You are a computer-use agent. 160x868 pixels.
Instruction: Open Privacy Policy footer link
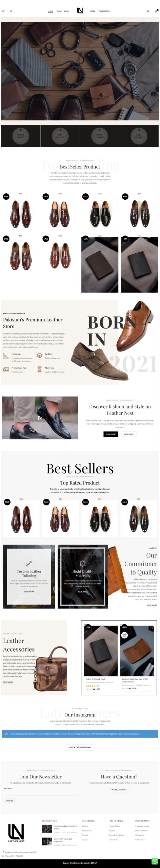tap(114, 826)
